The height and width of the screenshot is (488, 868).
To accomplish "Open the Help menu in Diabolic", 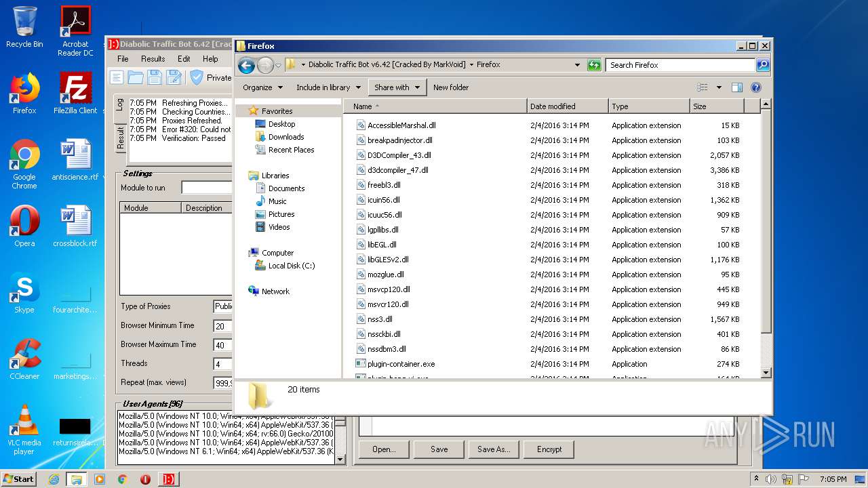I will (210, 59).
